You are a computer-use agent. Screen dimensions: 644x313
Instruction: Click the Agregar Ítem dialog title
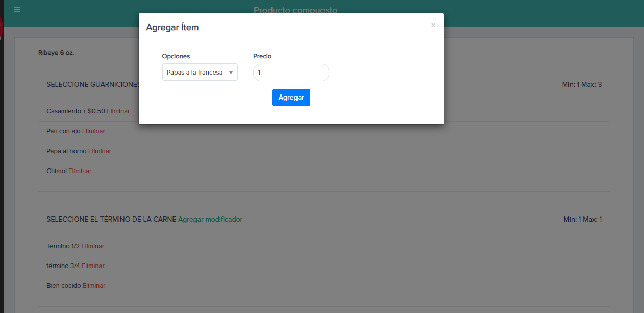pyautogui.click(x=172, y=28)
